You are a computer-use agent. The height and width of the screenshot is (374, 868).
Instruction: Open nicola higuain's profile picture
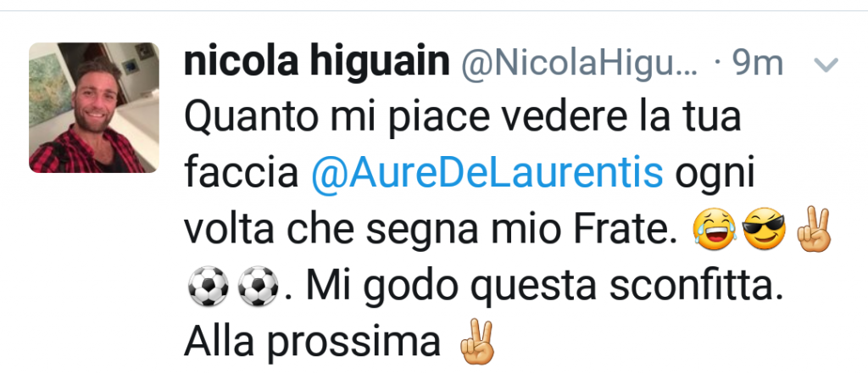[x=94, y=108]
